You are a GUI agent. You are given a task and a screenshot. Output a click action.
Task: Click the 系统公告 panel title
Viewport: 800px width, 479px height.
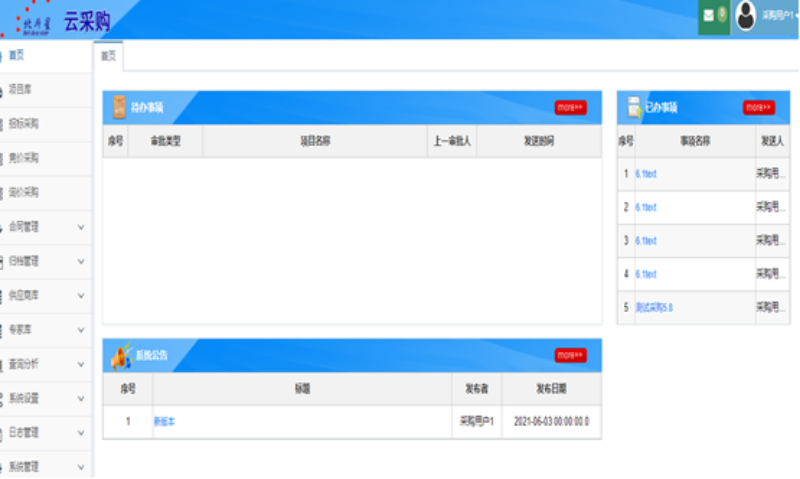[x=152, y=356]
